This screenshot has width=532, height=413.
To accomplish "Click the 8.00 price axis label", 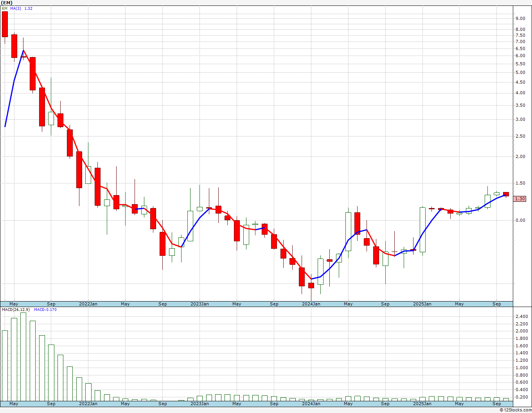I will 520,29.
